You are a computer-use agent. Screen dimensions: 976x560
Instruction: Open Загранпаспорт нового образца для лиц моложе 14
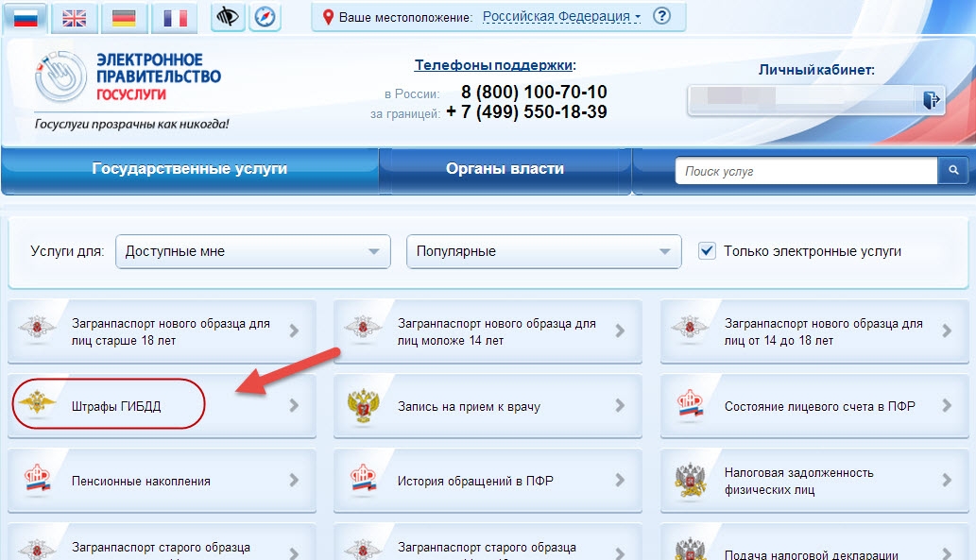click(488, 331)
